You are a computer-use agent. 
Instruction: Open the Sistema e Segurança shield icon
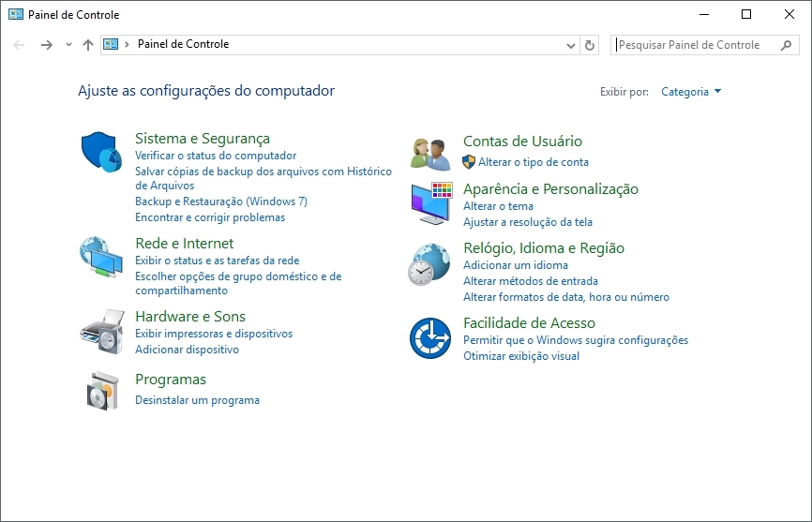[101, 152]
